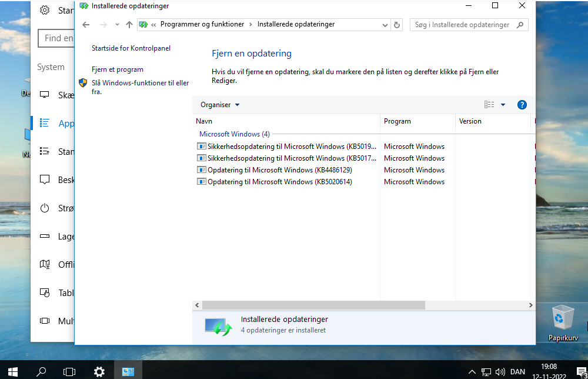Screen dimensions: 588x379
Task: Open recent locations dropdown chevron
Action: coord(117,25)
